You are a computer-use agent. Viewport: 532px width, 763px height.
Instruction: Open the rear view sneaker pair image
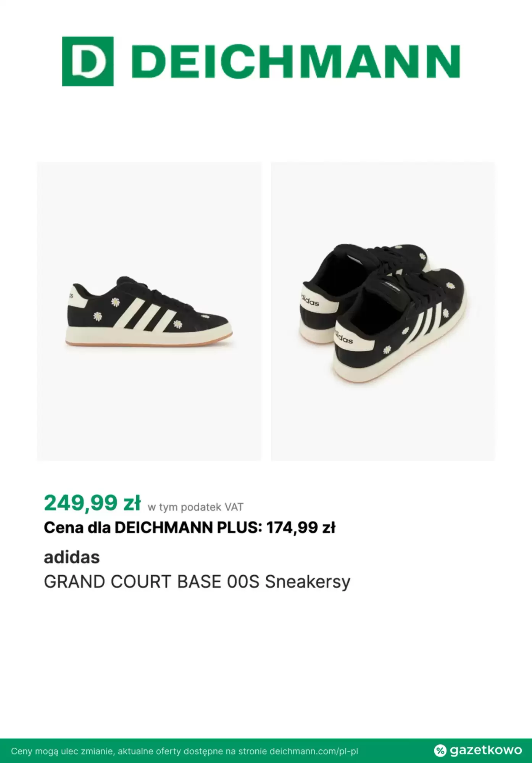[383, 311]
